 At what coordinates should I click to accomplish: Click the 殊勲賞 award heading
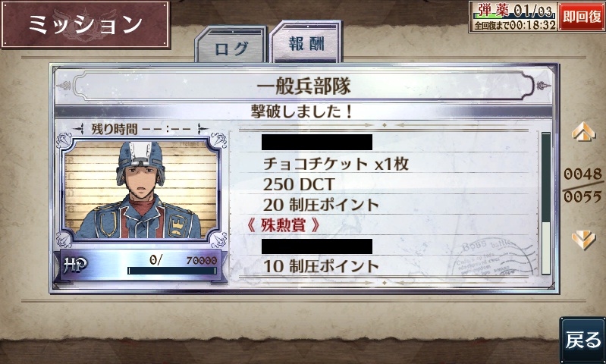[284, 225]
